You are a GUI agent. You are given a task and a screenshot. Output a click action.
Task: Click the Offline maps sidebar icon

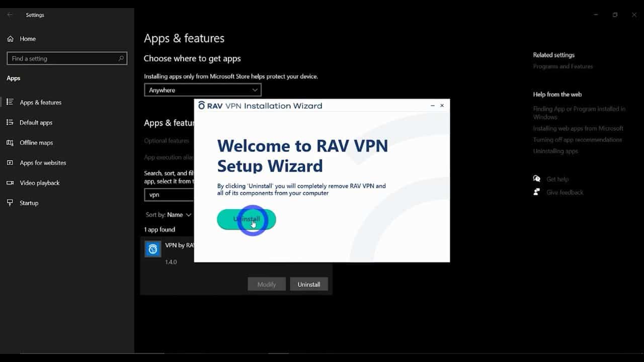[10, 142]
